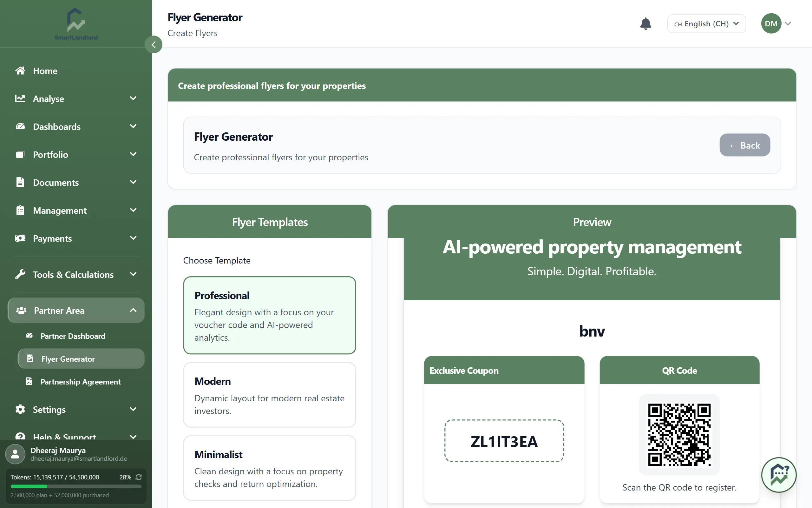Open notifications bell
The height and width of the screenshot is (508, 812).
[x=645, y=23]
